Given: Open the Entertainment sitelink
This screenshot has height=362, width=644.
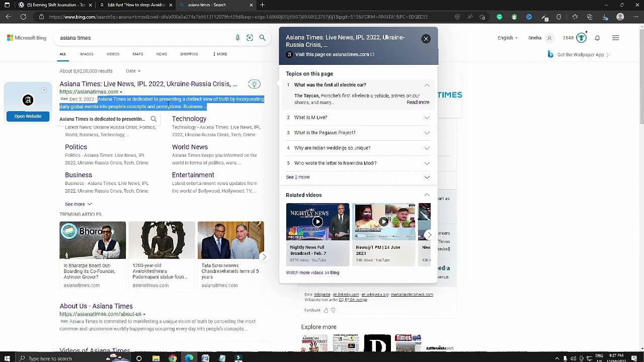Looking at the screenshot, I should click(x=193, y=175).
